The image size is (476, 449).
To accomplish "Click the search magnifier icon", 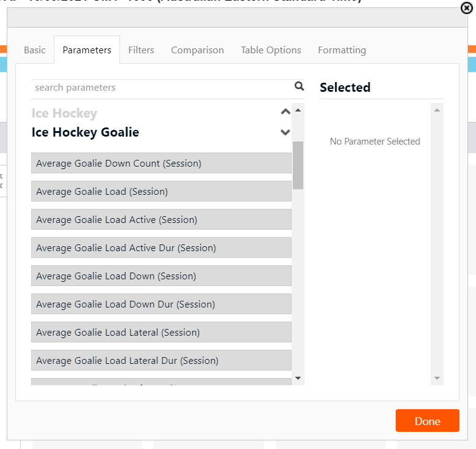I will tap(299, 86).
